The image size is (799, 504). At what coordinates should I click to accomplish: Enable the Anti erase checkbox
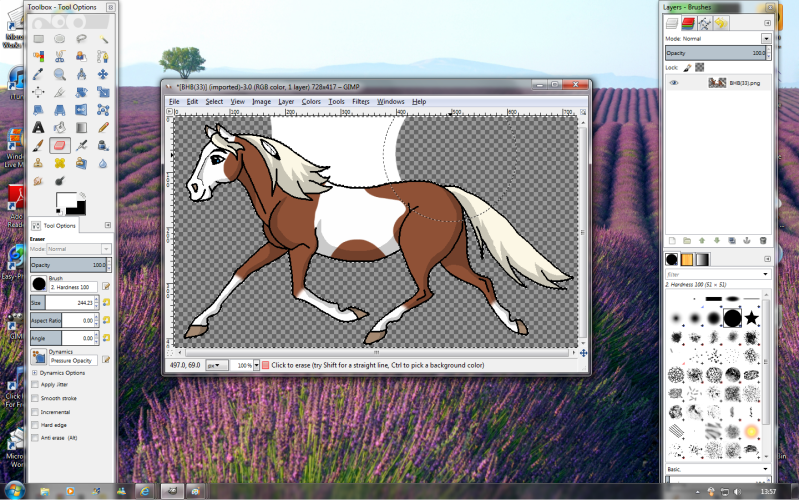tap(35, 438)
